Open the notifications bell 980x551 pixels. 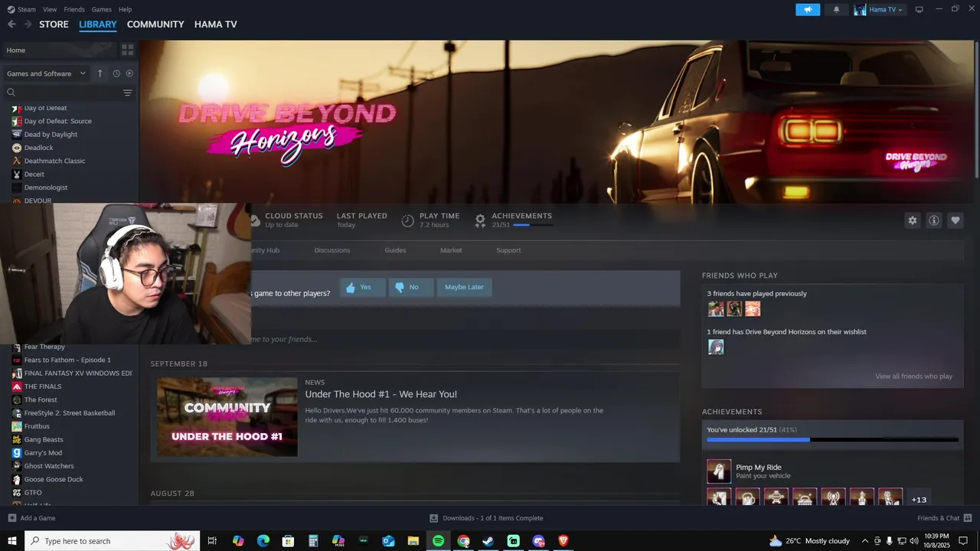[836, 9]
